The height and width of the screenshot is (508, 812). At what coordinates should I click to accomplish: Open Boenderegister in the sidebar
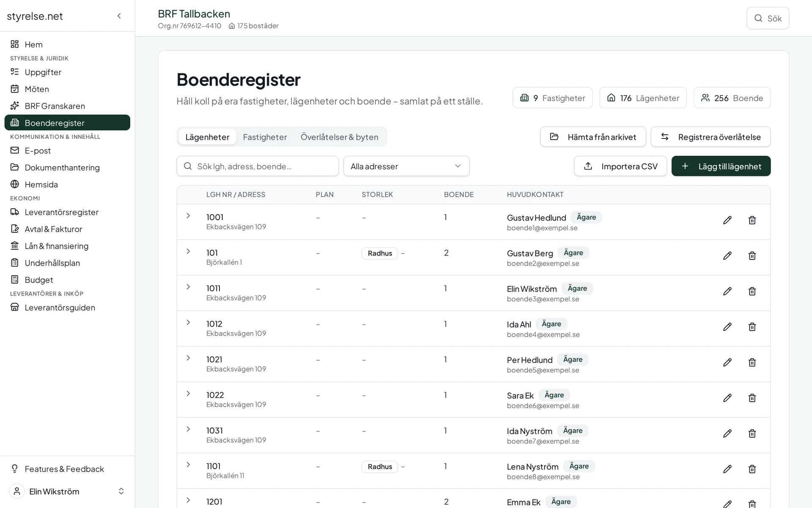[x=67, y=123]
